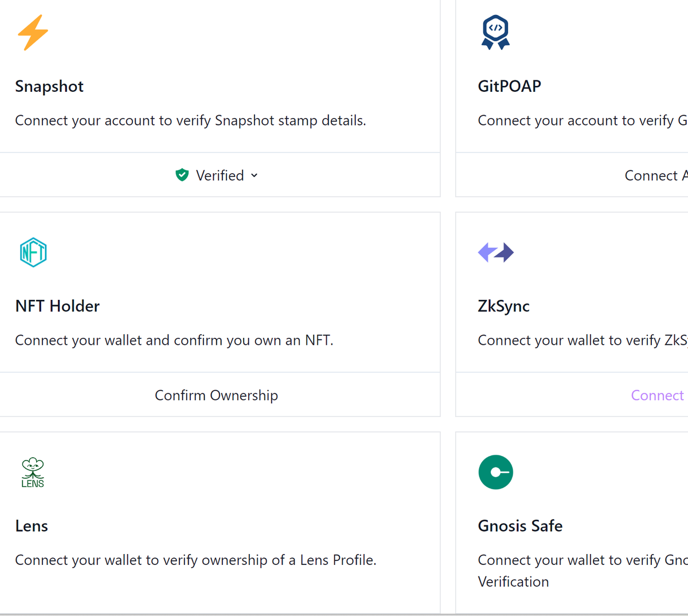Click the Lens Profile ownership description
The width and height of the screenshot is (688, 616).
coord(196,560)
